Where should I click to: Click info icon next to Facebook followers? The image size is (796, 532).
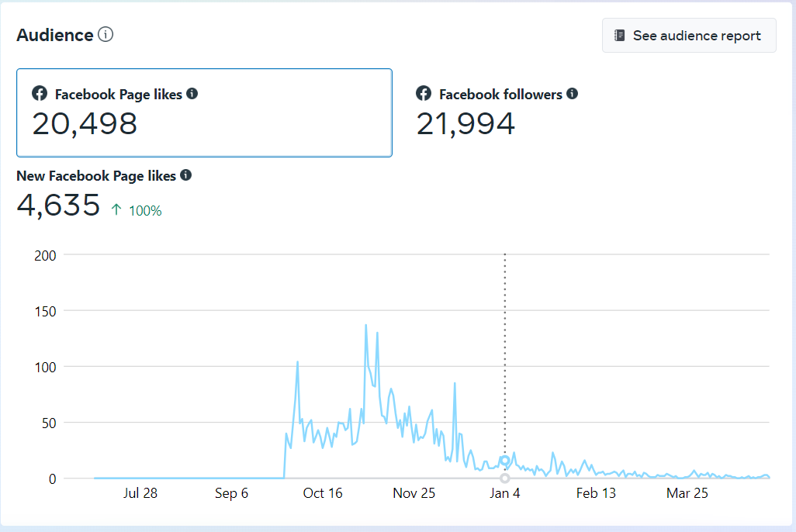(572, 94)
